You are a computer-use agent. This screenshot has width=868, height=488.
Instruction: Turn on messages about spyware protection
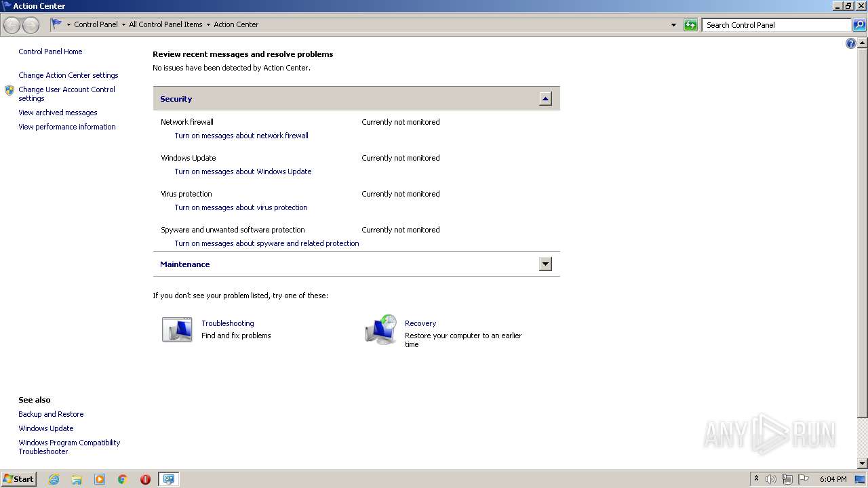click(267, 243)
